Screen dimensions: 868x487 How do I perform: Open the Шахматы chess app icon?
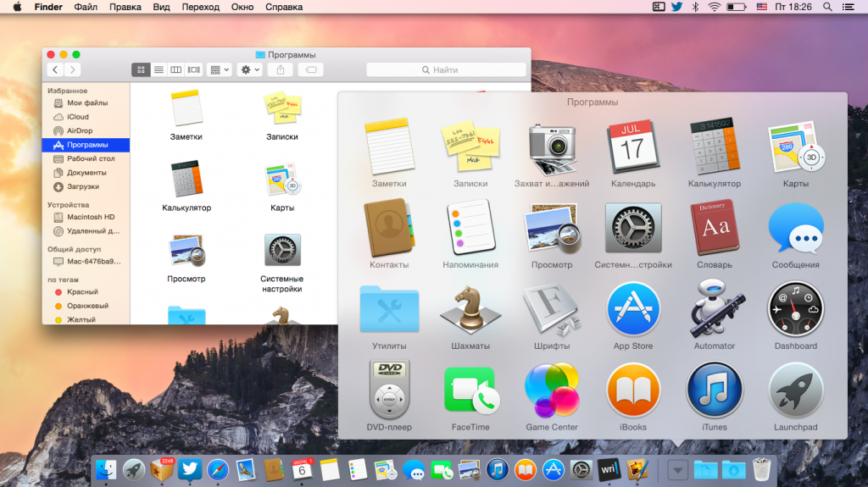[x=470, y=310]
